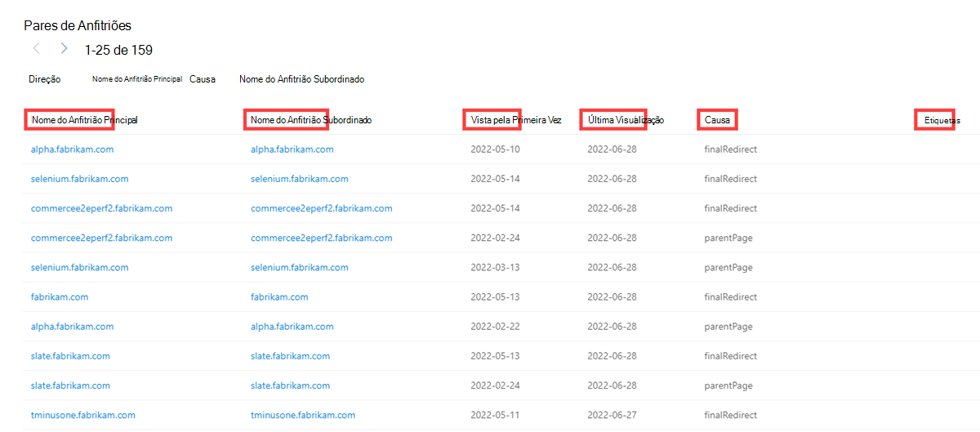Open child slate.fabrikam.com link in finalRedirect row

click(291, 356)
